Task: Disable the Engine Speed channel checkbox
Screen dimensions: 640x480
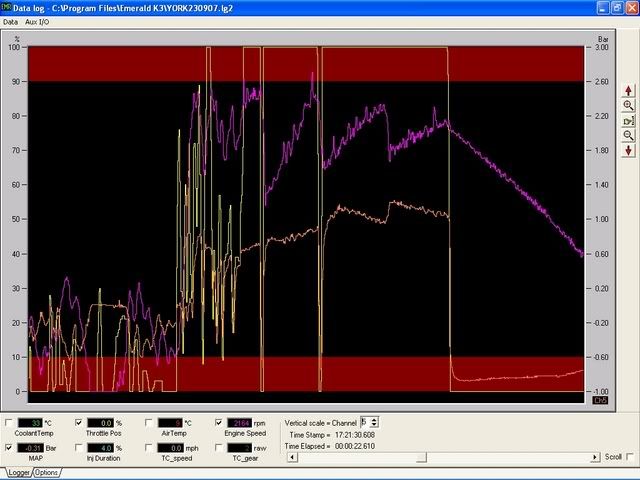Action: 219,423
